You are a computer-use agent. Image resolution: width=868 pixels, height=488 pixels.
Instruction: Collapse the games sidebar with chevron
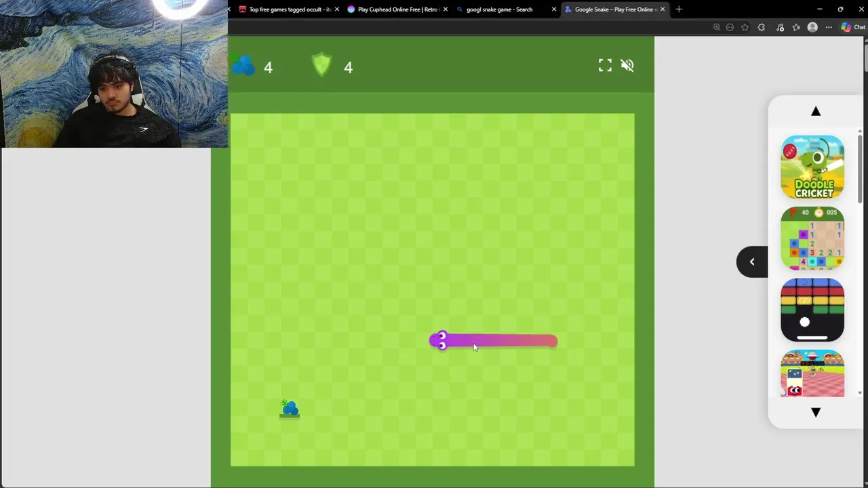pos(752,262)
